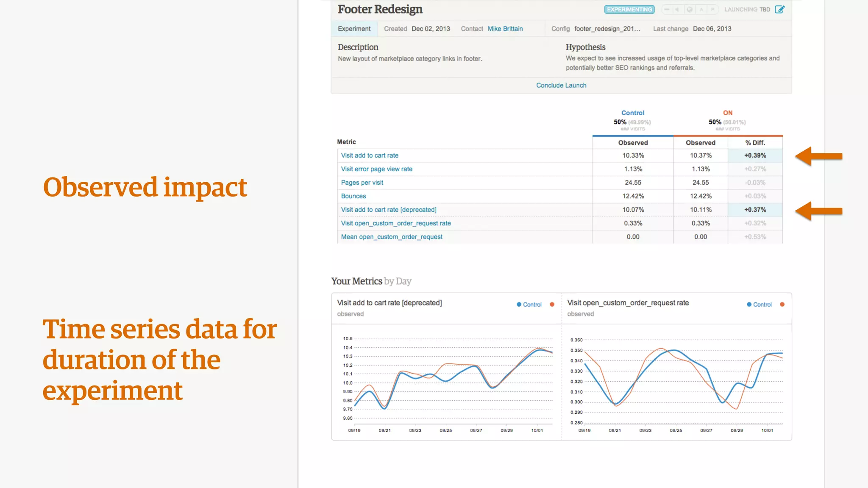This screenshot has height=488, width=868.
Task: Open Pages per visit metric
Action: tap(362, 183)
